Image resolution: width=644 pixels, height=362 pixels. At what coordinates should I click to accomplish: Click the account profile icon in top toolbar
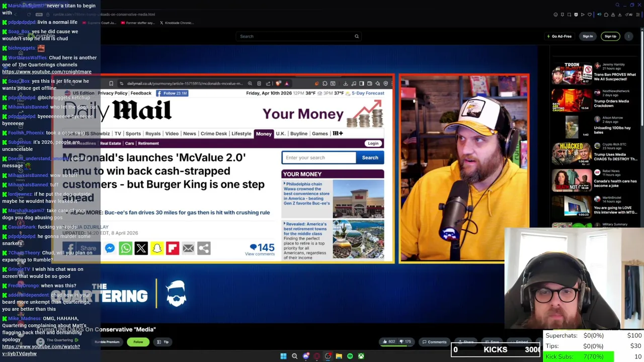tap(613, 15)
